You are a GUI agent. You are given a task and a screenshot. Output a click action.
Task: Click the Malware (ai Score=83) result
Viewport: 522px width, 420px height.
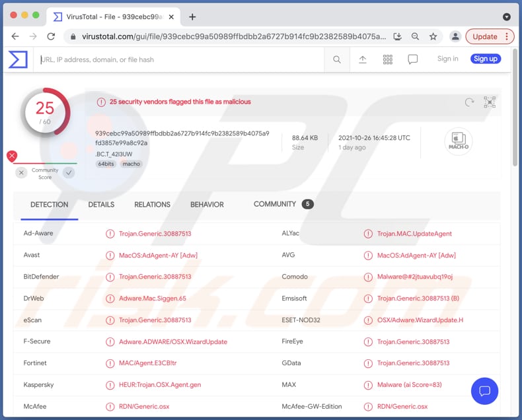[410, 385]
